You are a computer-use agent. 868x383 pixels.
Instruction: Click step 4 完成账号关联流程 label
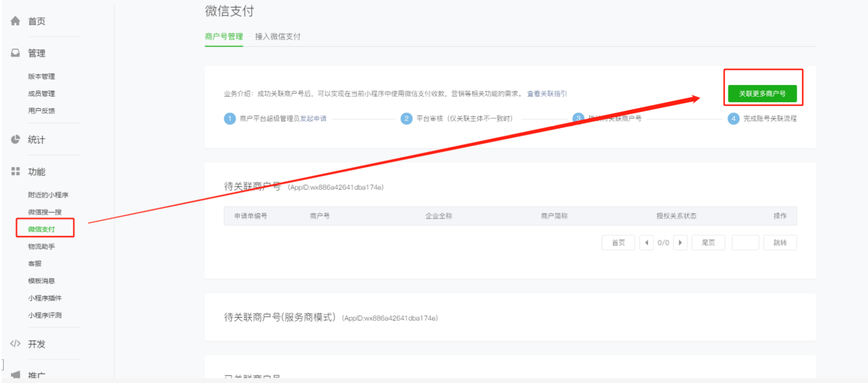tap(770, 119)
